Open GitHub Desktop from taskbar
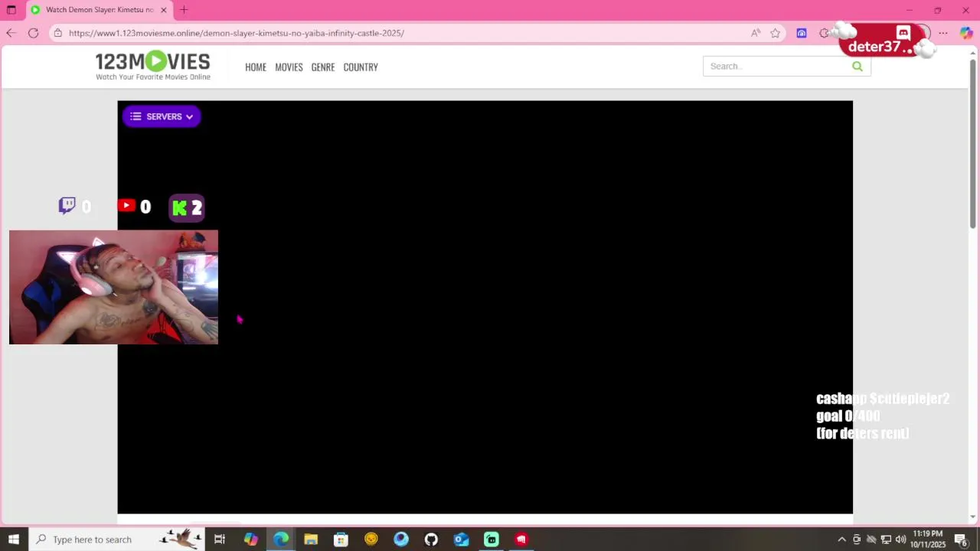 (x=431, y=540)
